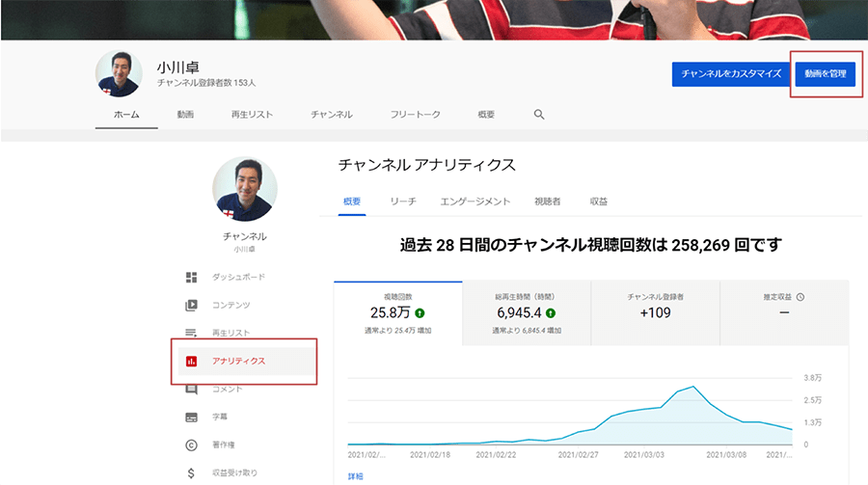Select the チャンネル登録者 +109 metric card
This screenshot has width=868, height=485.
(656, 313)
